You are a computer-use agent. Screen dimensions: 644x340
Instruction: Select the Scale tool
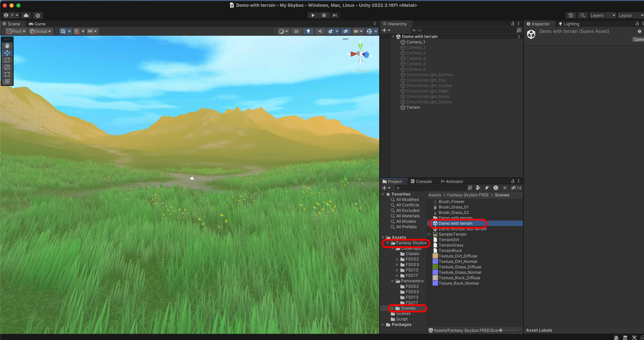coord(7,67)
